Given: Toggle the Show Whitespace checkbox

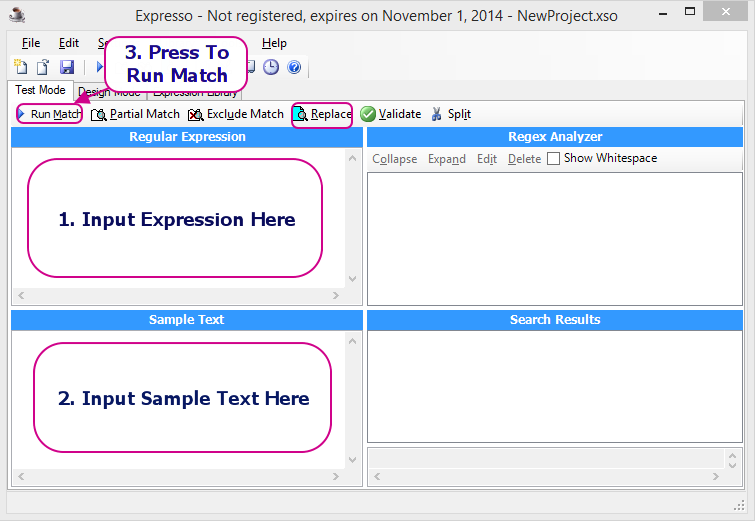Looking at the screenshot, I should click(x=553, y=158).
